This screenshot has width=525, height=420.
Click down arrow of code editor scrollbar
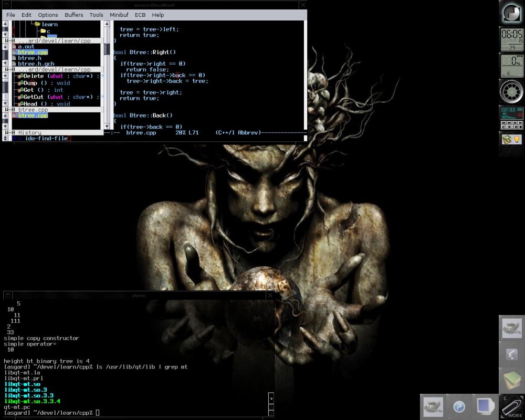[x=107, y=127]
